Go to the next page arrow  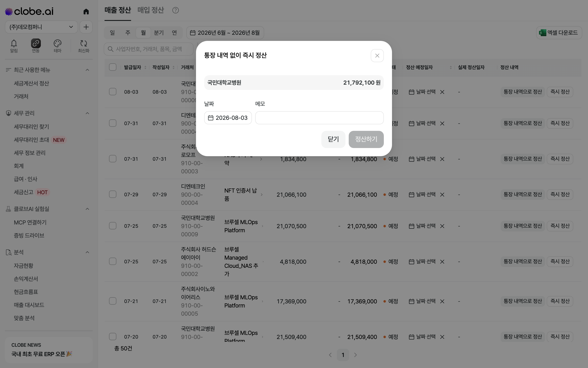point(355,355)
